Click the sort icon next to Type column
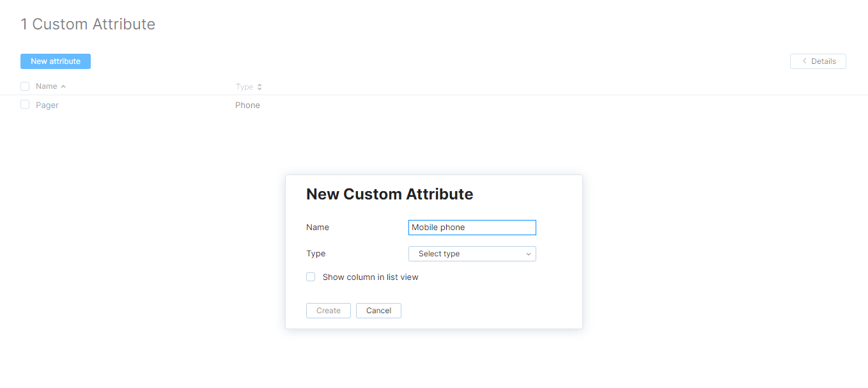The image size is (868, 388). click(260, 86)
